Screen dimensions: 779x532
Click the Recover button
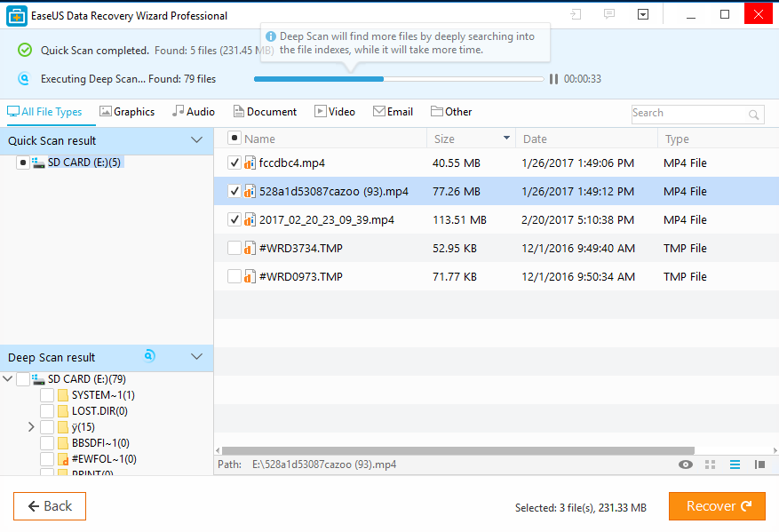click(x=717, y=506)
